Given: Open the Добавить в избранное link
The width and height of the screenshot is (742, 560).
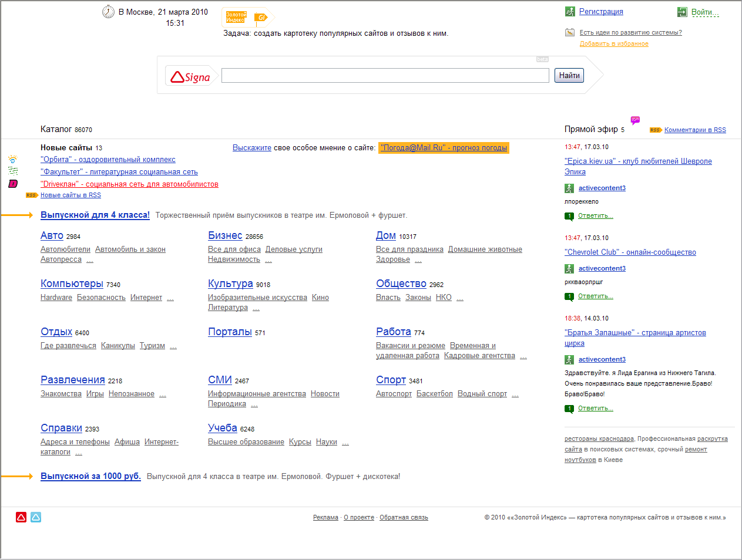Looking at the screenshot, I should [x=614, y=44].
